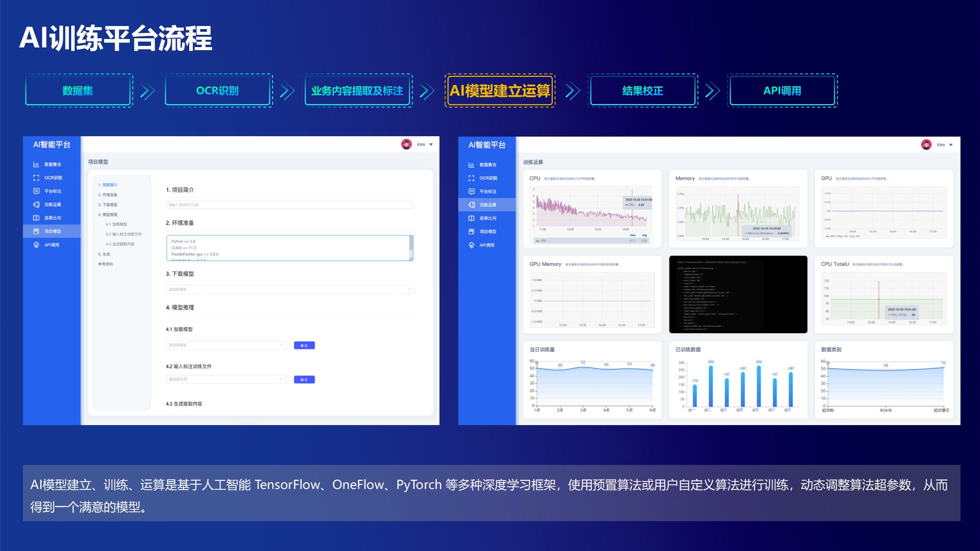980x551 pixels.
Task: Click the 训练运算 icon in right panel sidebar
Action: point(471,205)
